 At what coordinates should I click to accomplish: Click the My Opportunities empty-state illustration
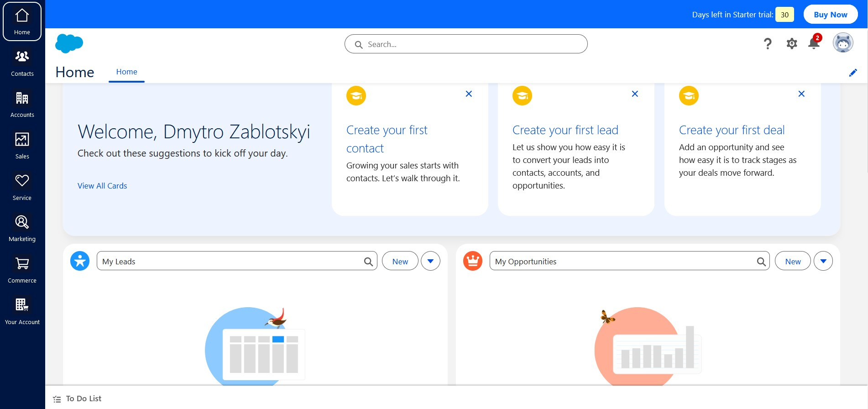click(x=648, y=347)
